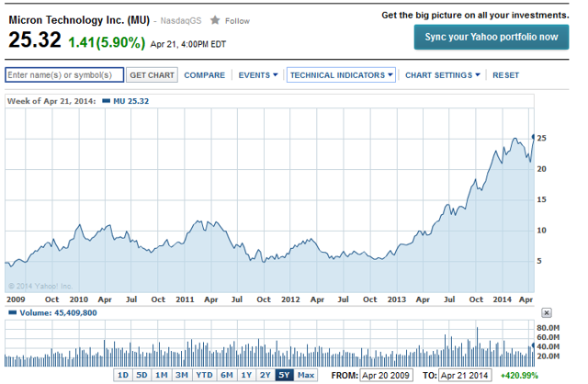
Task: Click Sync your Yahoo portfolio now button
Action: click(x=492, y=37)
